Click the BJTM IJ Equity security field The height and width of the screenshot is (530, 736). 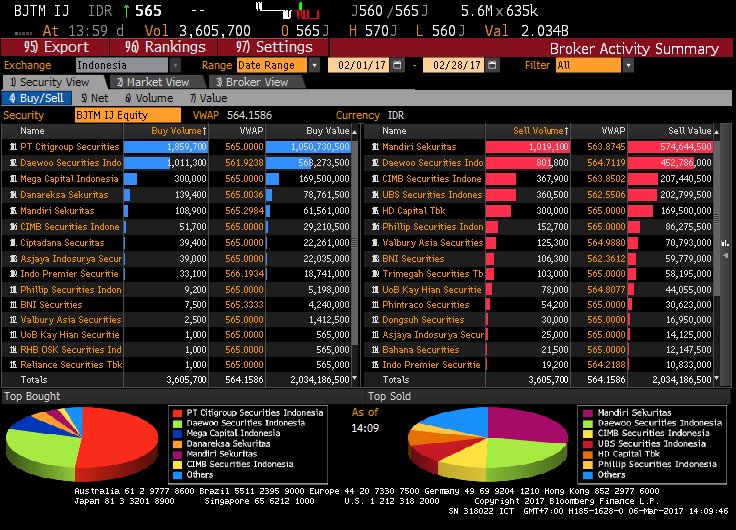128,115
